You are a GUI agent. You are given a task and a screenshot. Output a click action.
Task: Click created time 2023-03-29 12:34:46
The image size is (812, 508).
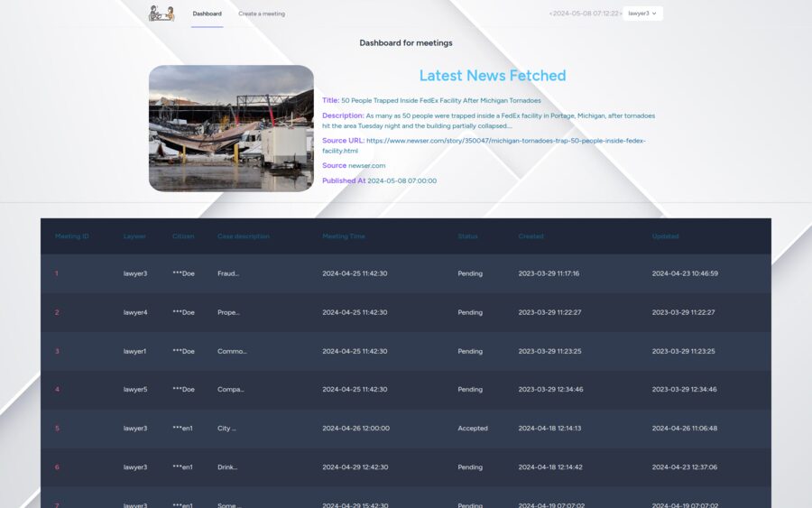550,390
